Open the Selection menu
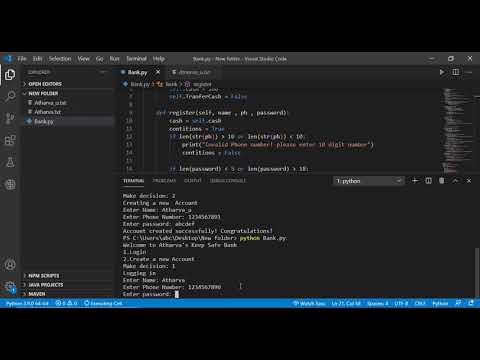The width and height of the screenshot is (480, 360). 60,59
